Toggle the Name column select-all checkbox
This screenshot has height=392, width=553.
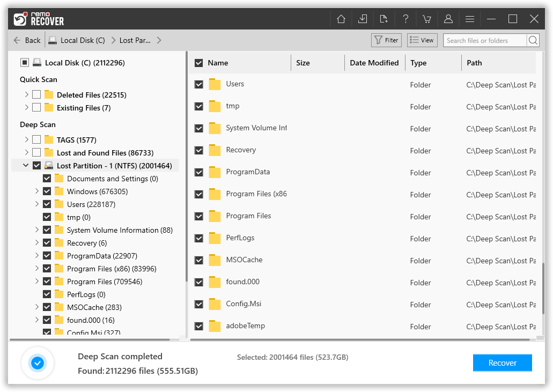(x=198, y=63)
